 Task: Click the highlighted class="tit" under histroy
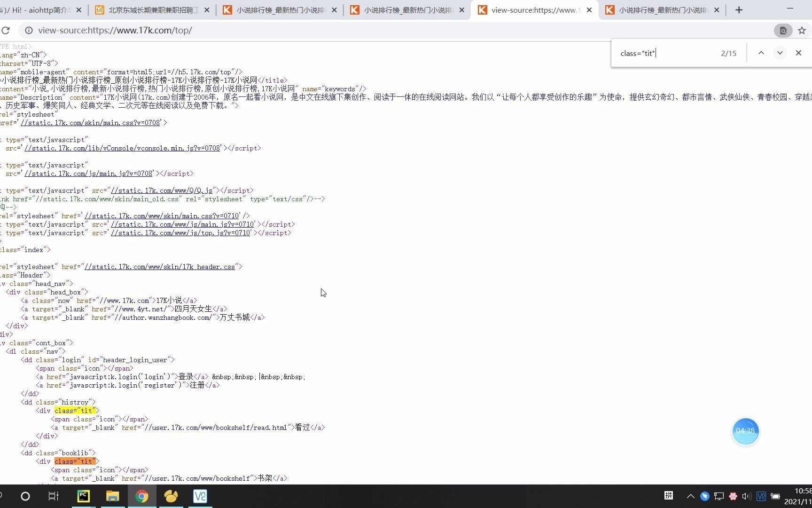(75, 411)
